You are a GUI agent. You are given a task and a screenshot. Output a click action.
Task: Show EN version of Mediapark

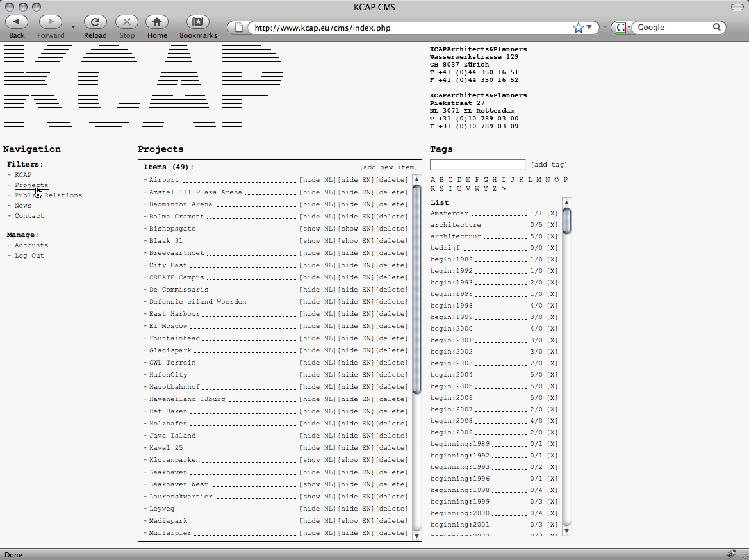356,521
